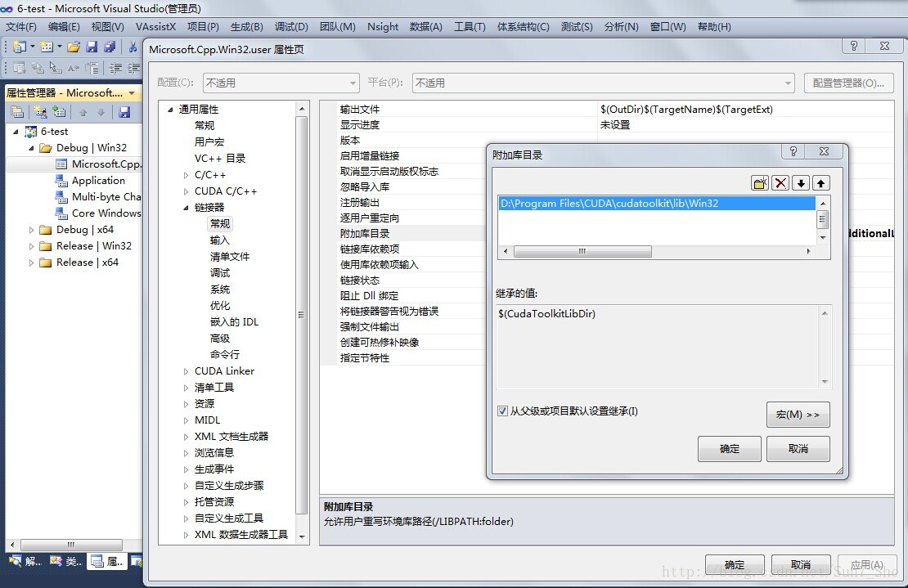Select Application property sheet in tree
The image size is (908, 588).
[x=98, y=181]
